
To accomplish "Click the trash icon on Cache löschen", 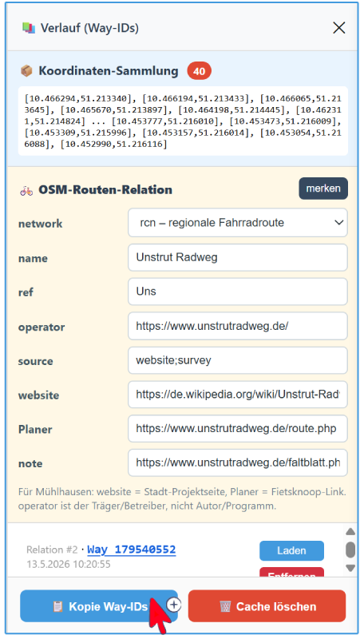I will click(225, 606).
